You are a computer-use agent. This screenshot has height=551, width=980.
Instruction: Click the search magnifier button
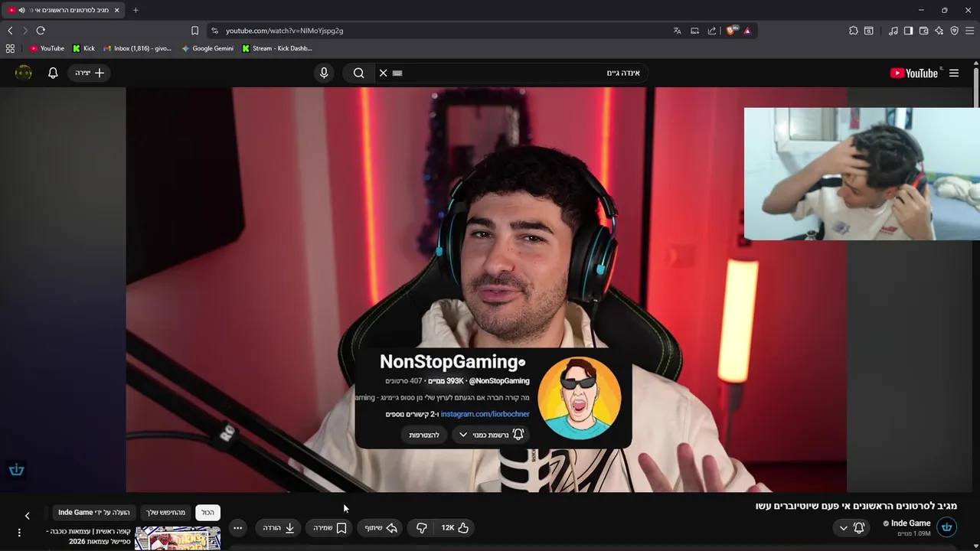[x=358, y=73]
